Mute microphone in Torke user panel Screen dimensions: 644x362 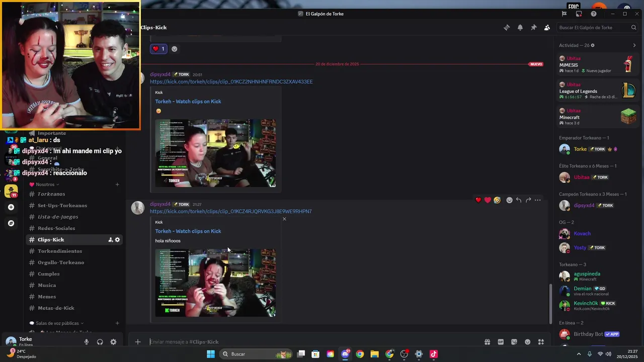(87, 342)
